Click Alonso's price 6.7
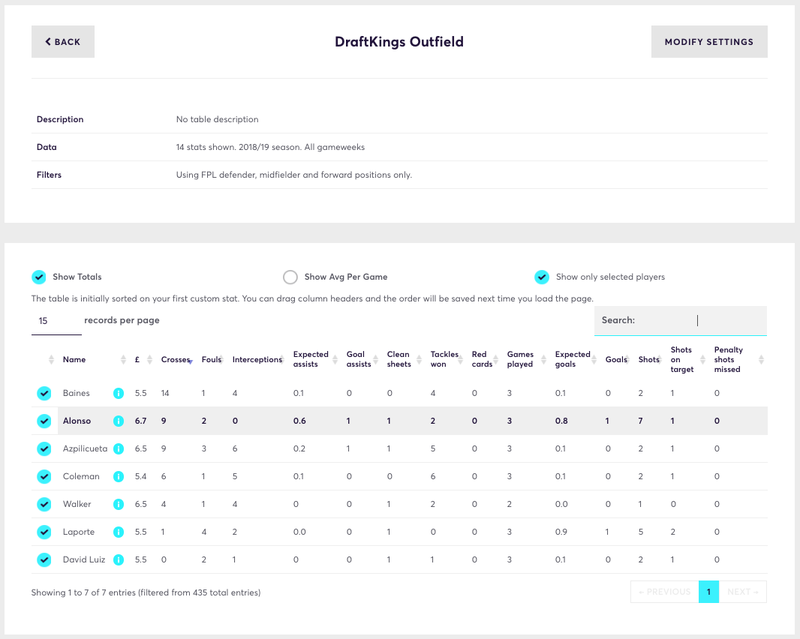This screenshot has height=639, width=800. click(140, 421)
